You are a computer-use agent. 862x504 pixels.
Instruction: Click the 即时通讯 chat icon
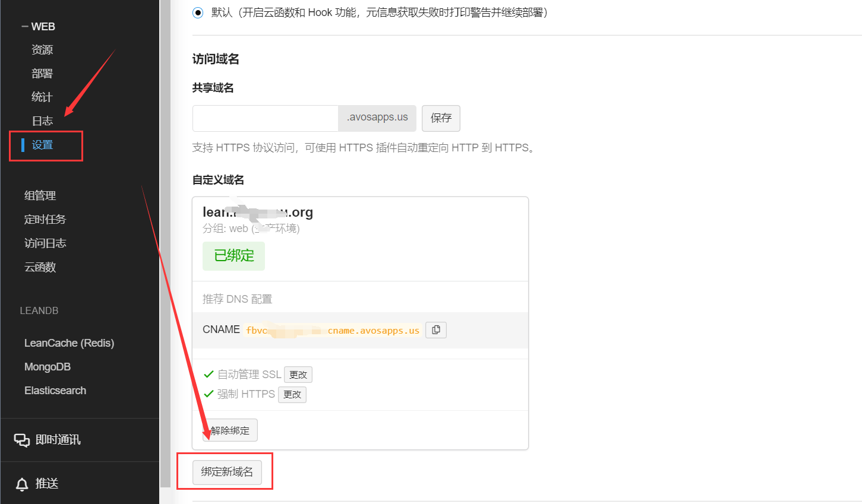tap(22, 440)
